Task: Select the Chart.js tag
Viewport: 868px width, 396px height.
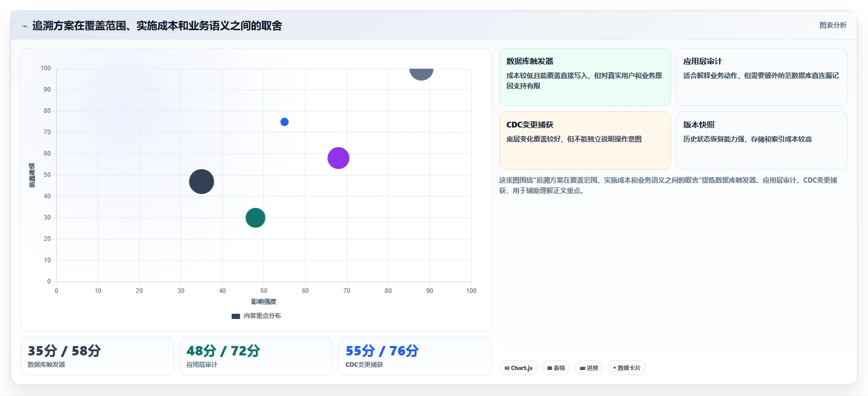Action: [519, 368]
